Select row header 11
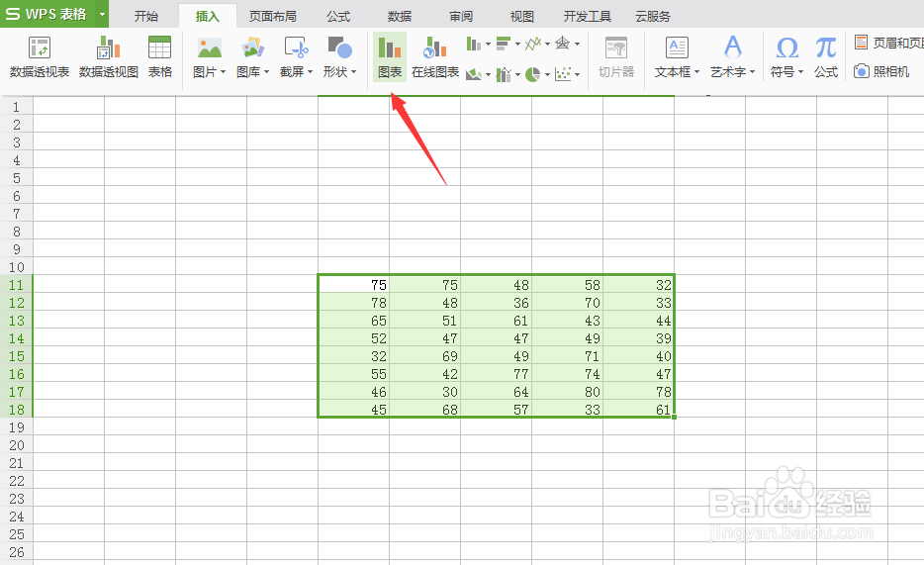 click(17, 285)
